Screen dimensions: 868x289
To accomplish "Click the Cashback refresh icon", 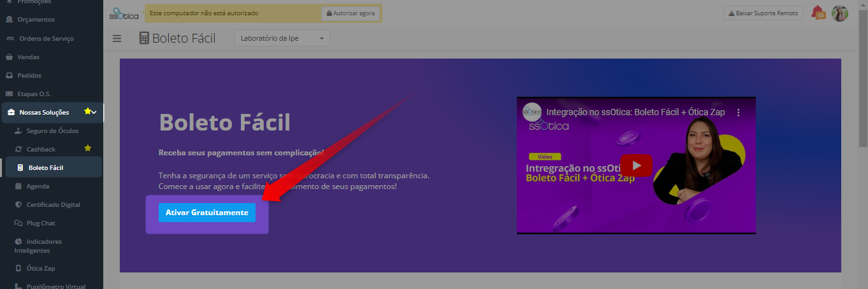I will [18, 149].
